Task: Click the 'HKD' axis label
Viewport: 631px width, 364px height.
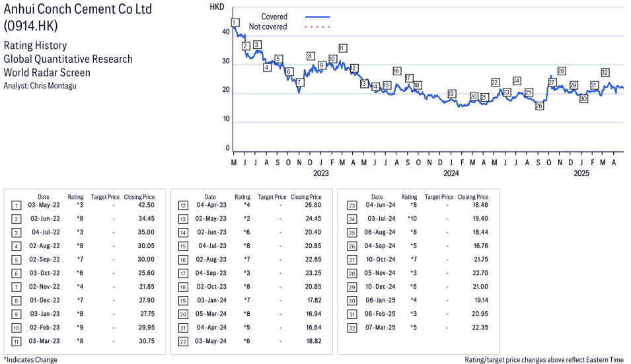Action: tap(217, 7)
